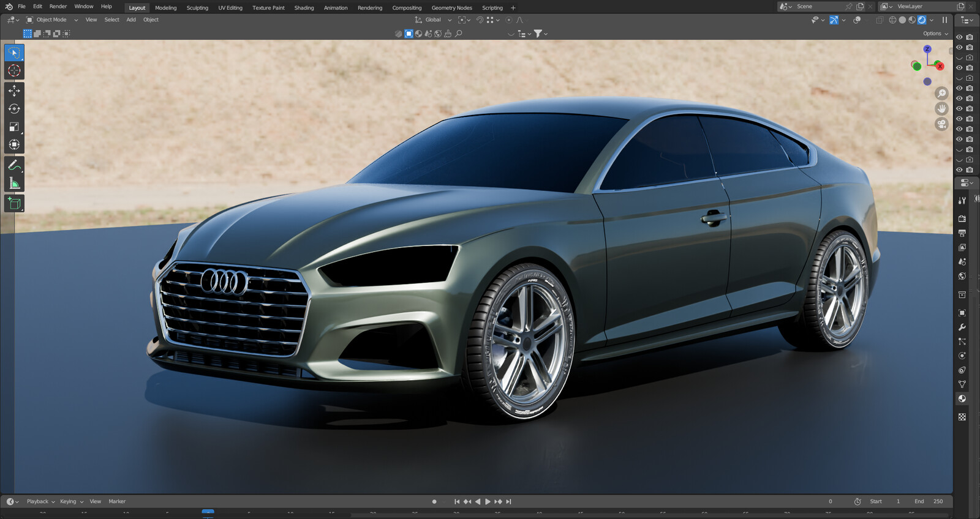The image size is (980, 519).
Task: Switch to solid viewport shading
Action: 902,20
